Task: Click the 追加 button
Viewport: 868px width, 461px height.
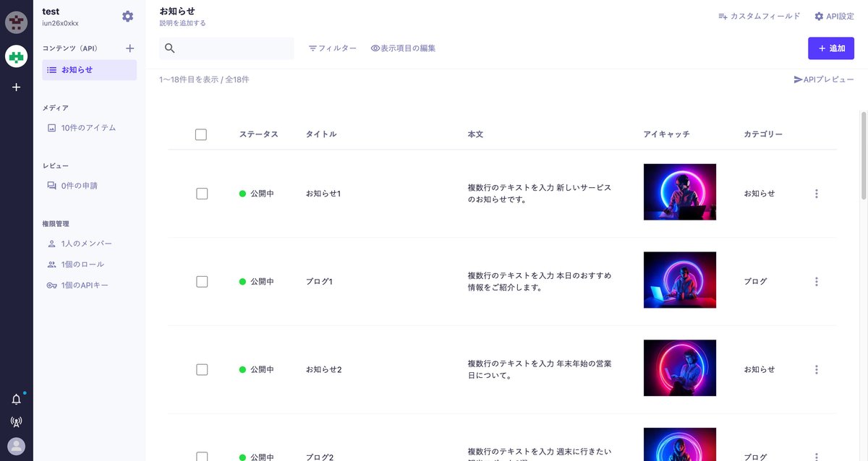Action: tap(831, 48)
